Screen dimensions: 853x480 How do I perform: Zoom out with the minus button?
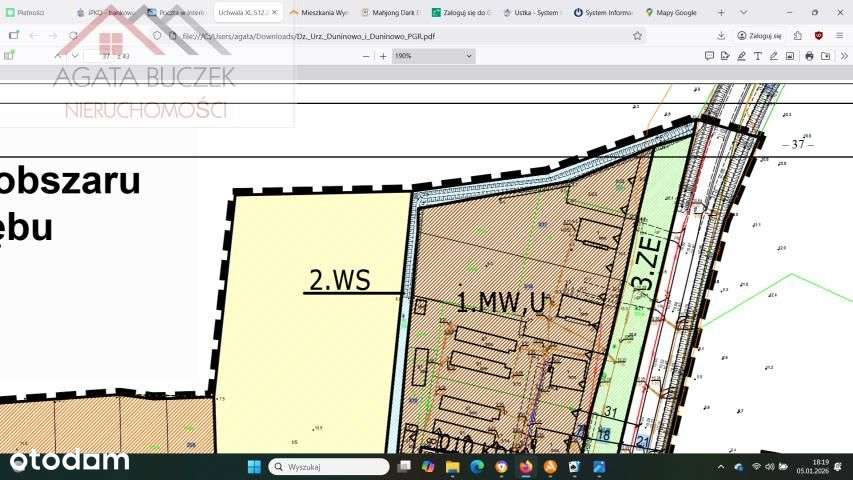coord(366,56)
